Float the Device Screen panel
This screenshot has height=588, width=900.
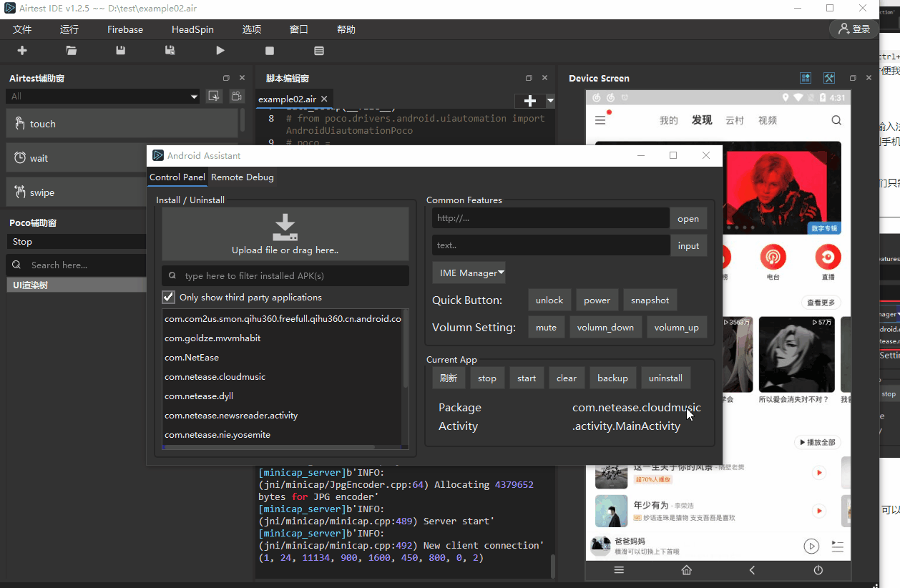pos(853,78)
